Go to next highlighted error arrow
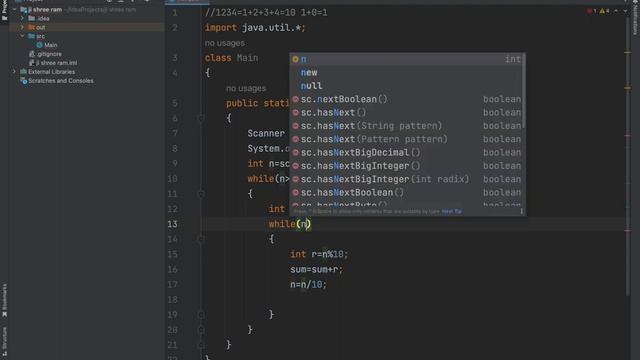The width and height of the screenshot is (640, 360). (625, 11)
